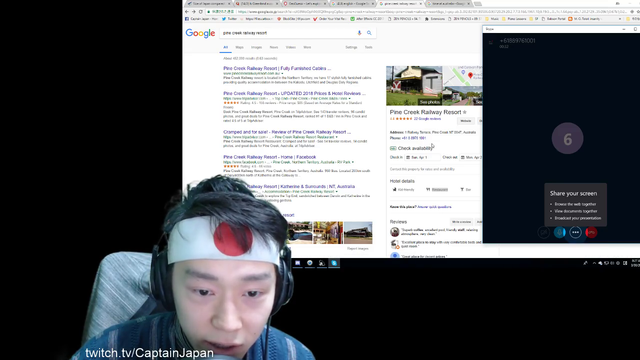
Task: Click the taskbar icon left of Skype
Action: (322, 263)
